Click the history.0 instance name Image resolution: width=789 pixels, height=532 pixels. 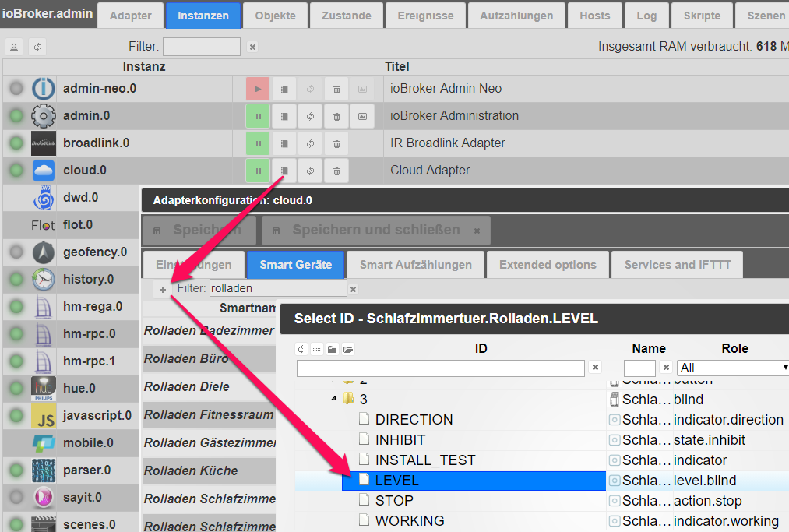(88, 280)
